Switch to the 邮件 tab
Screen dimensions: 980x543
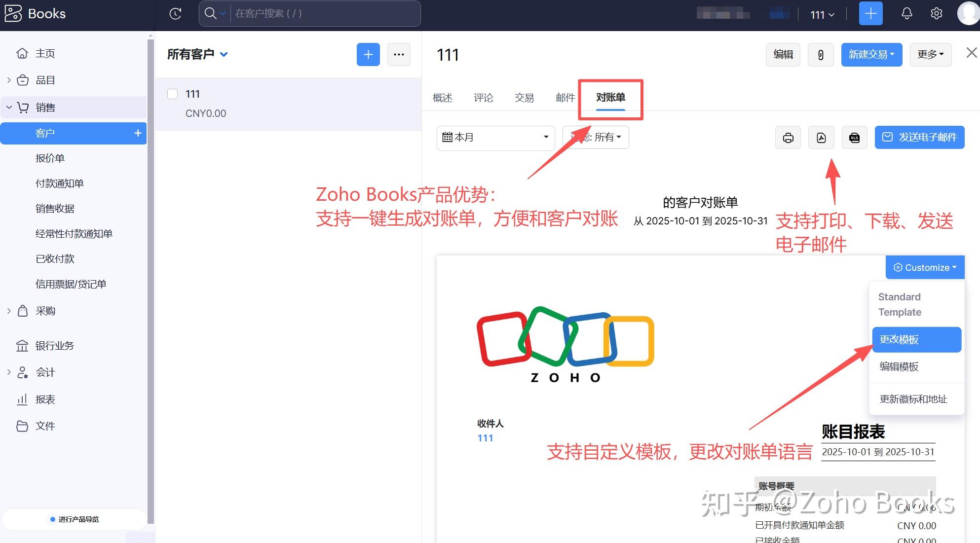click(565, 98)
